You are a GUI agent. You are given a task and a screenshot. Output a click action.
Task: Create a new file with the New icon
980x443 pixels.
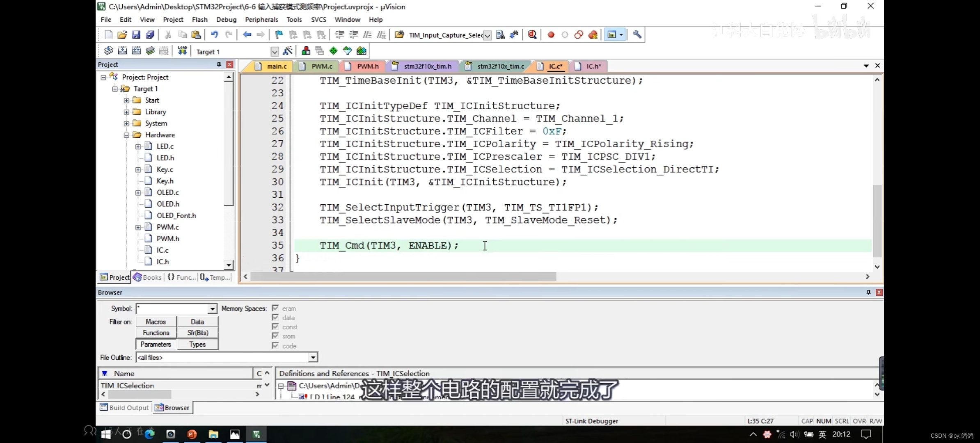point(108,35)
